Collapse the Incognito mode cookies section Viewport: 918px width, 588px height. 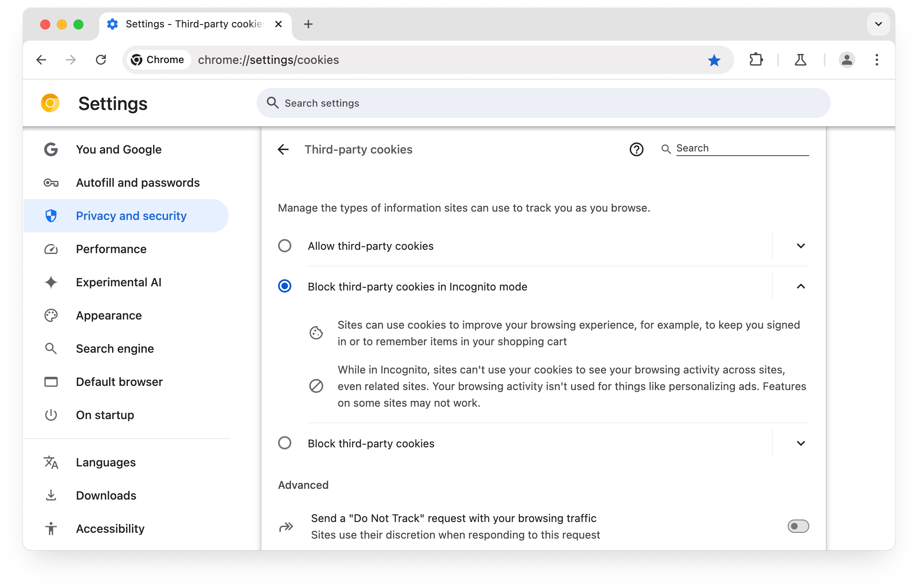[x=800, y=286]
